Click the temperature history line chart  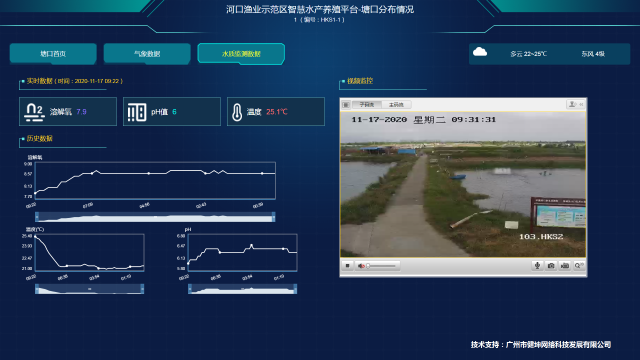point(89,253)
